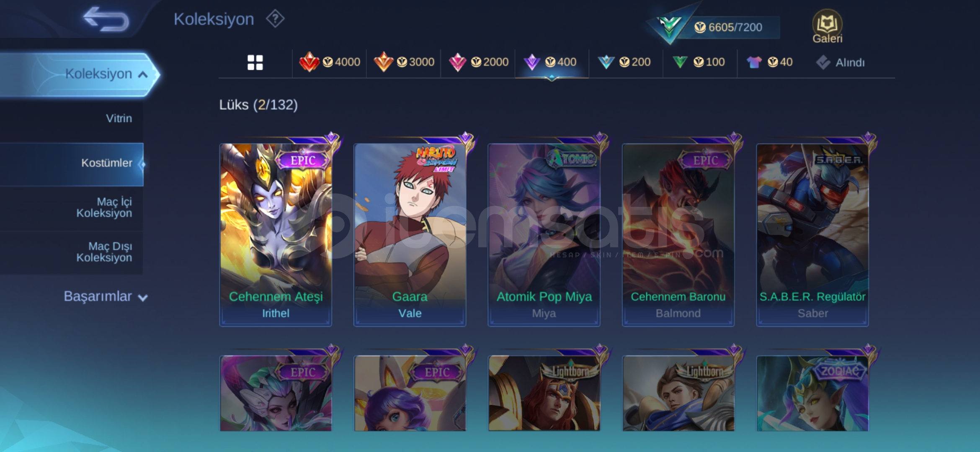Tap the 6605/7200 collection points bar

pos(729,28)
